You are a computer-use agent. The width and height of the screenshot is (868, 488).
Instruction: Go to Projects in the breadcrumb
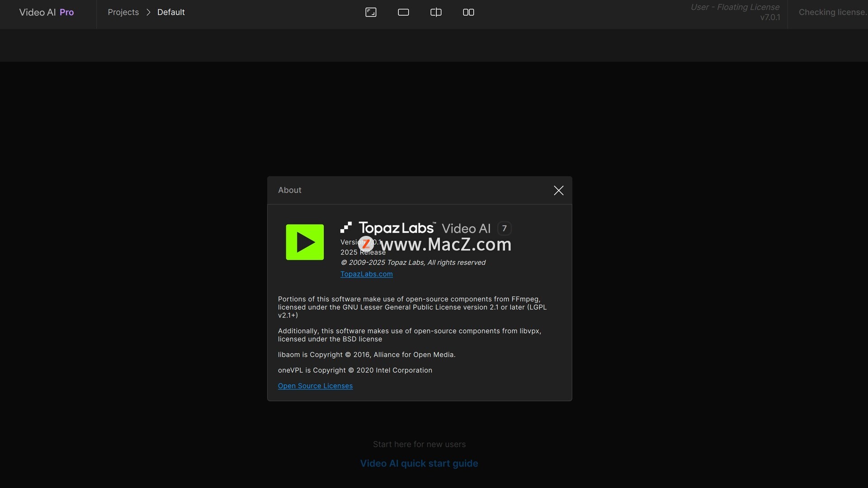click(x=123, y=12)
